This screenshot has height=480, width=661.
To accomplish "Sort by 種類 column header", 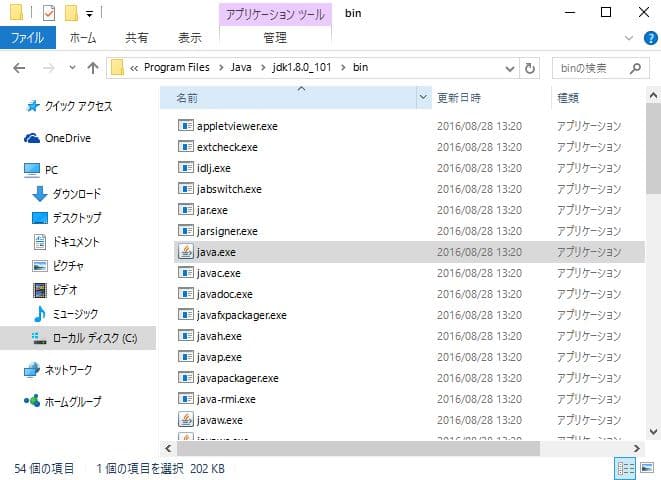I will click(598, 98).
